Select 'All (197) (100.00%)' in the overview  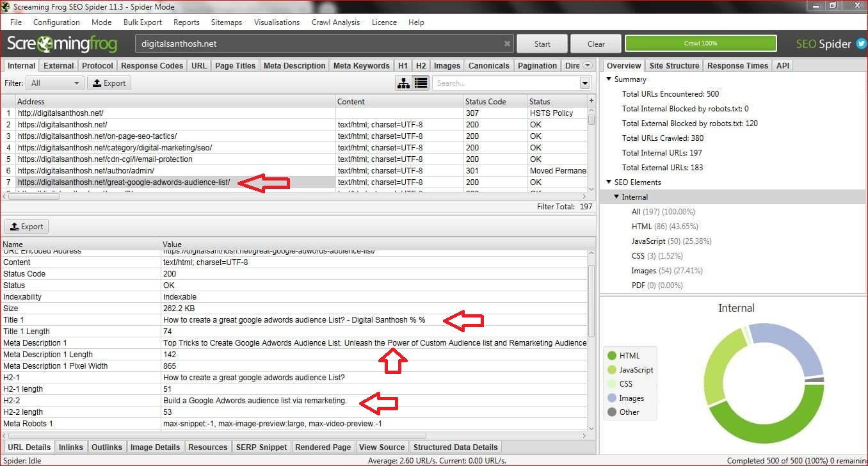(663, 212)
